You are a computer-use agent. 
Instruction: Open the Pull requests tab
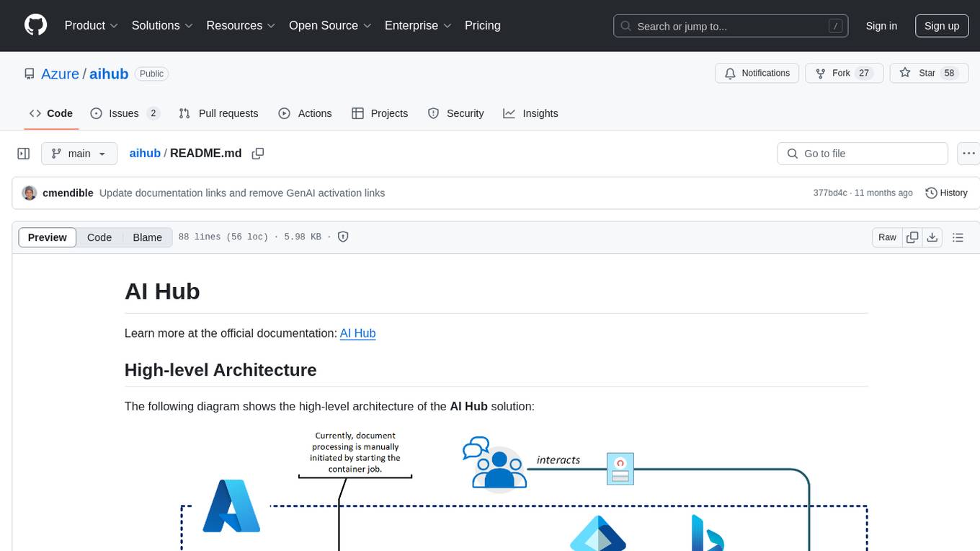click(x=218, y=113)
